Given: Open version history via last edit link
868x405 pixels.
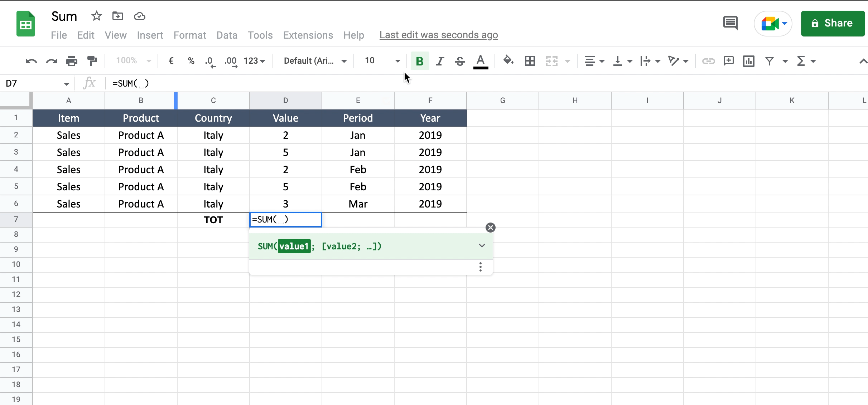Looking at the screenshot, I should tap(439, 35).
